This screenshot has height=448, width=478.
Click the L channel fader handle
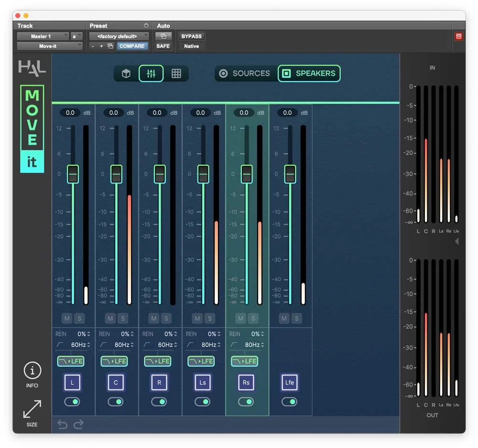(73, 174)
